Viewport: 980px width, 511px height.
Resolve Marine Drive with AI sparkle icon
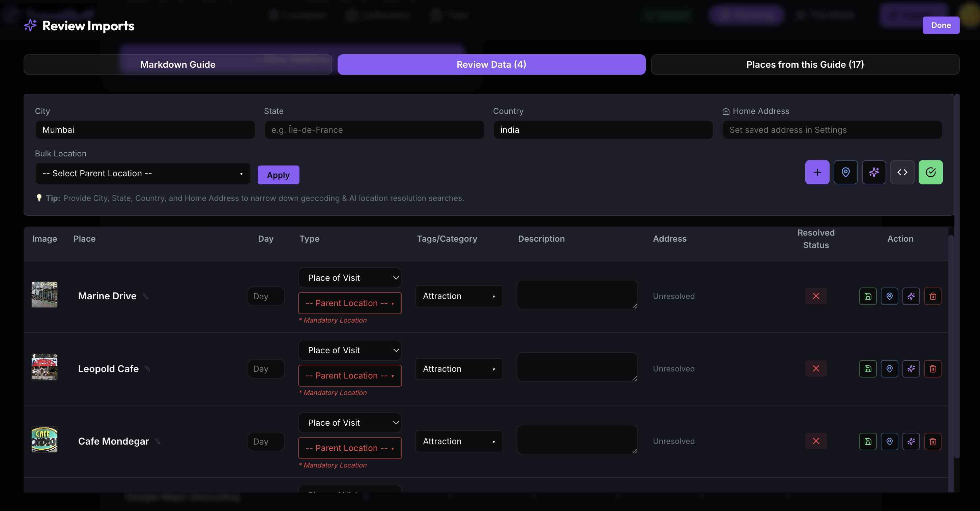tap(911, 296)
